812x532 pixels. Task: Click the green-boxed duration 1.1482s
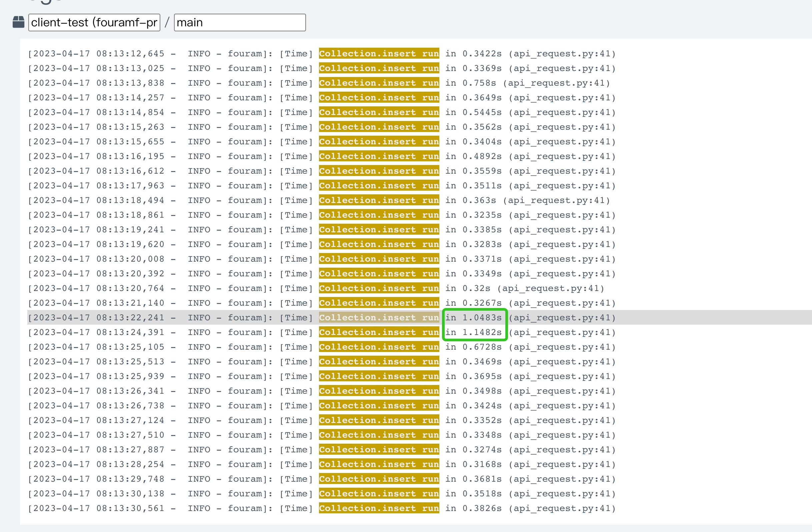tap(474, 332)
